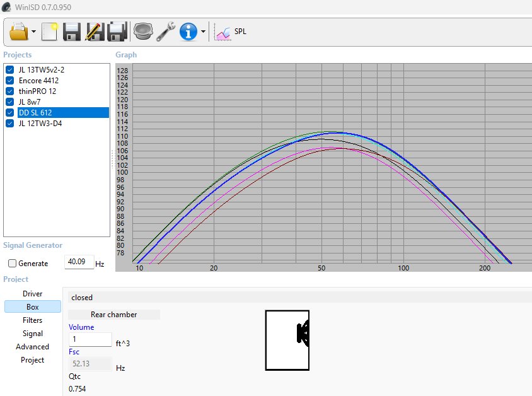Select JL 8w7 in project list
Image resolution: width=532 pixels, height=396 pixels.
coord(30,102)
